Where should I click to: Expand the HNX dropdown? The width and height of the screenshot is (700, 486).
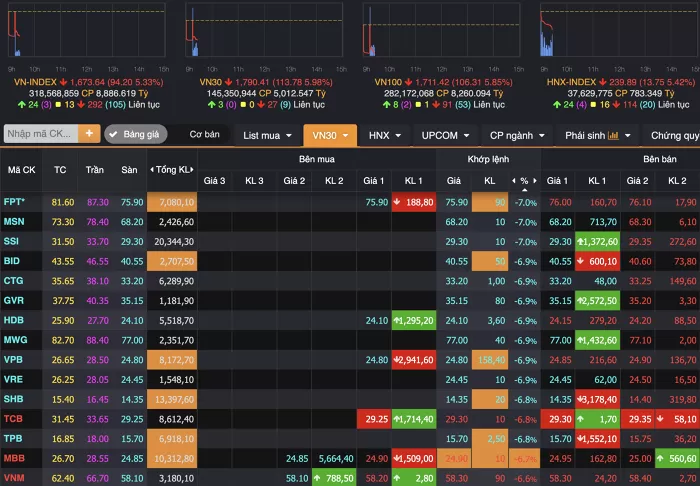pos(385,134)
